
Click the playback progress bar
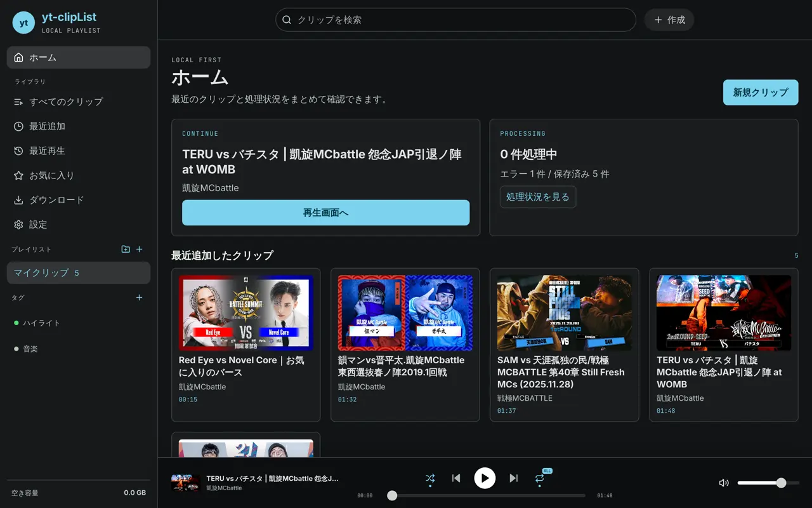click(487, 495)
